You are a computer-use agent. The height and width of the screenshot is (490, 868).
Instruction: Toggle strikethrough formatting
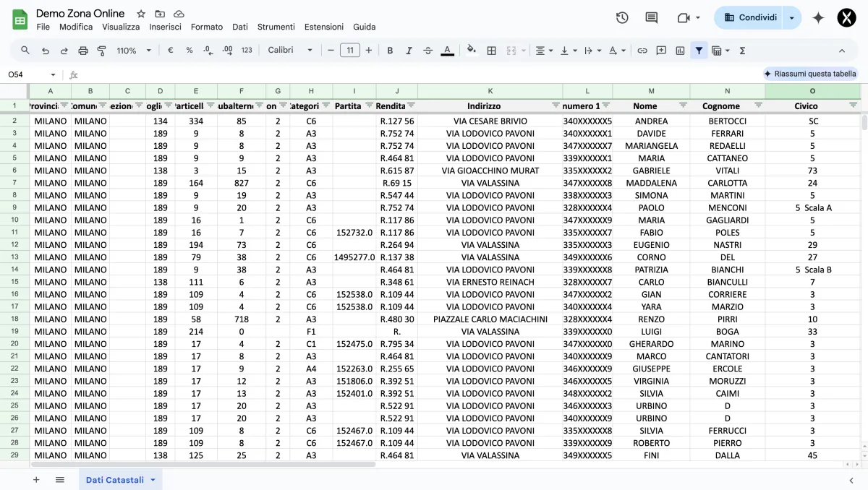[428, 51]
